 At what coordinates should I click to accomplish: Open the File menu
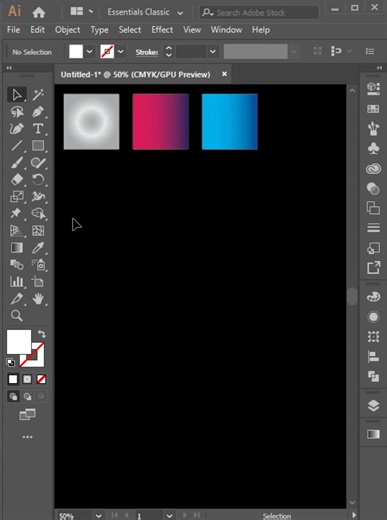point(13,30)
